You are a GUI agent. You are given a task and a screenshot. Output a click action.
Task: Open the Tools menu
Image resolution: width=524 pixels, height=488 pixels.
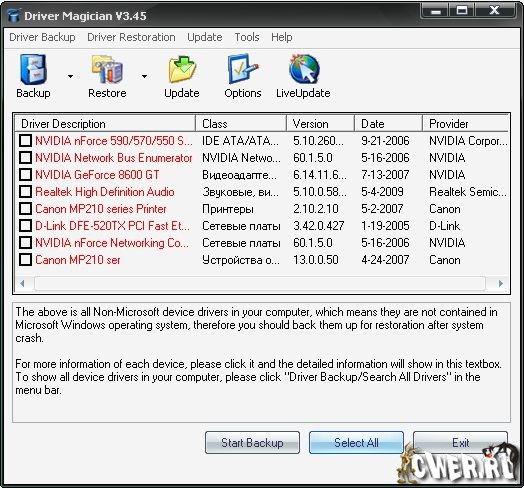pyautogui.click(x=247, y=37)
